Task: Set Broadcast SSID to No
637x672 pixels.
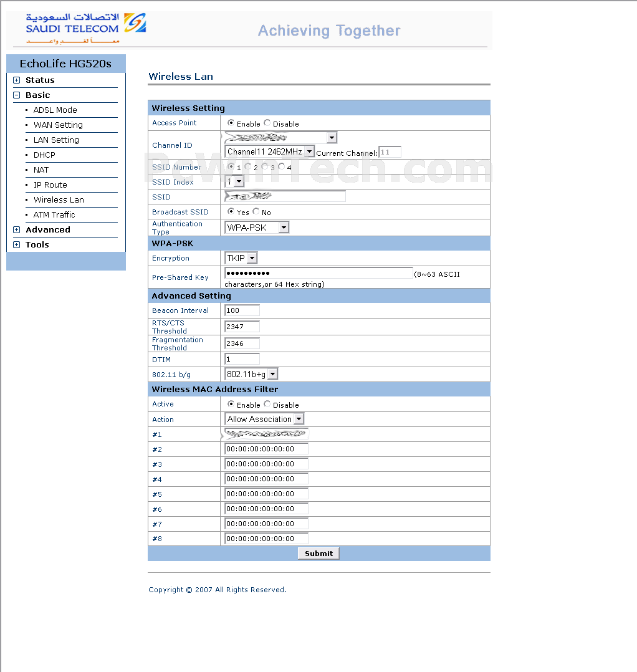Action: pos(256,211)
